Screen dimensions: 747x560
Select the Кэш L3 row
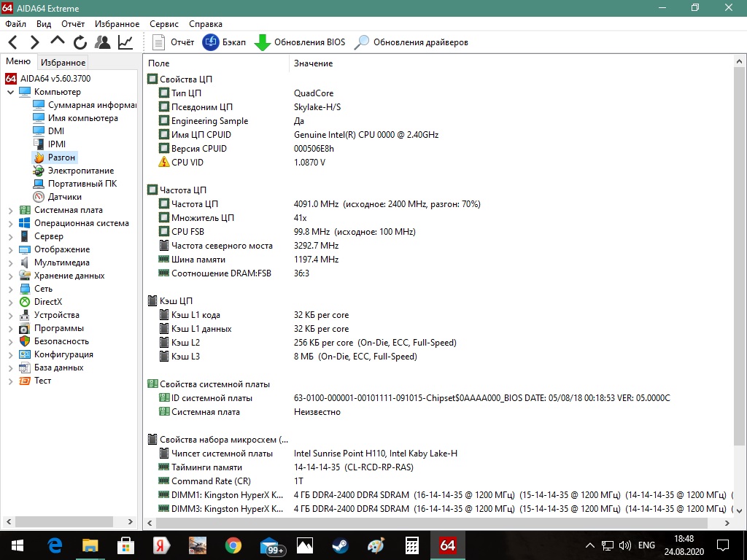point(438,357)
